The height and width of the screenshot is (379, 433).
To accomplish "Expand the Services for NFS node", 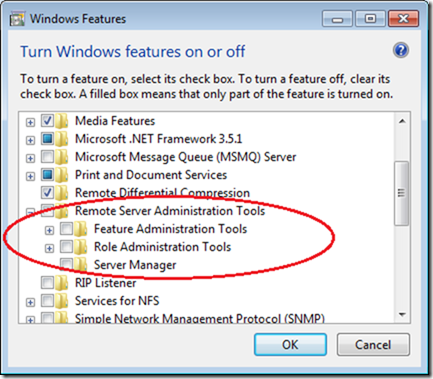I will pos(30,302).
